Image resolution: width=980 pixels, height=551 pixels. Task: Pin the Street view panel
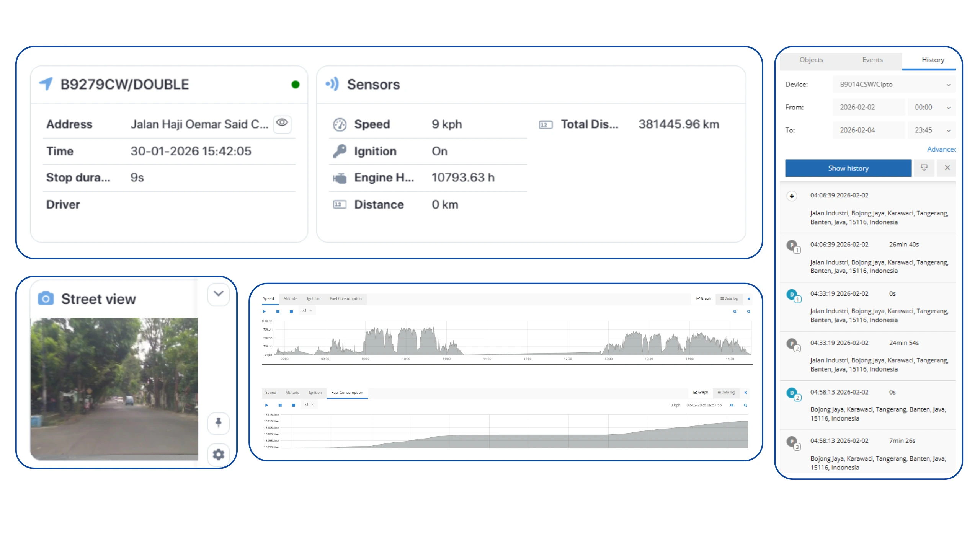pos(218,423)
